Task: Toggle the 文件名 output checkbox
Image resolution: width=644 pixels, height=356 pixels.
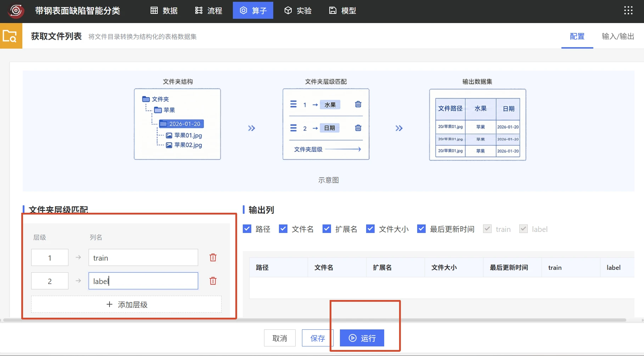Action: point(283,229)
